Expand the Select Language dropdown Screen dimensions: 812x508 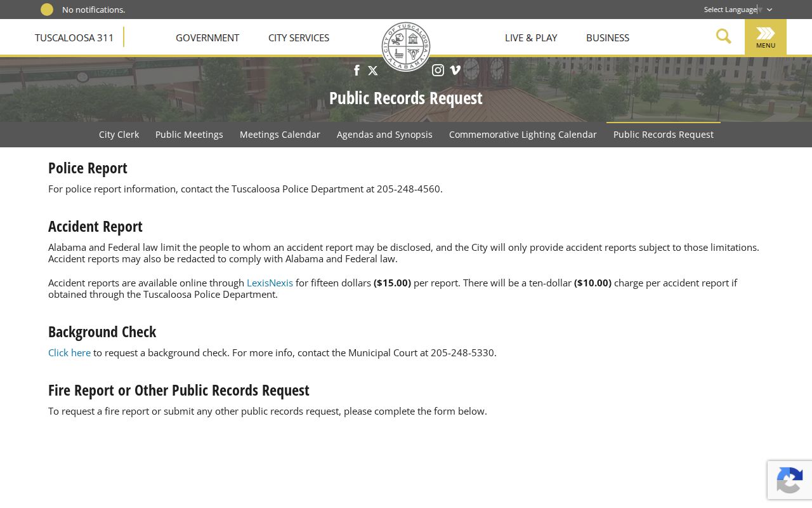tap(738, 10)
